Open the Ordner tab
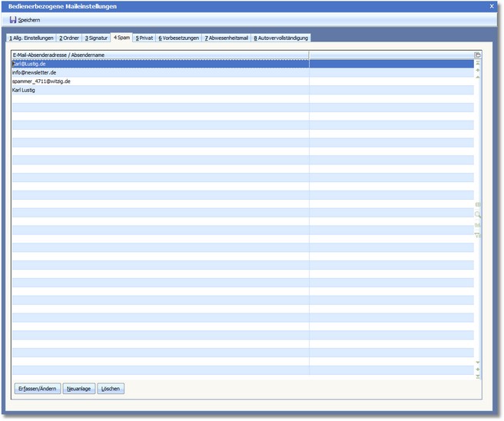The image size is (504, 421). 70,38
